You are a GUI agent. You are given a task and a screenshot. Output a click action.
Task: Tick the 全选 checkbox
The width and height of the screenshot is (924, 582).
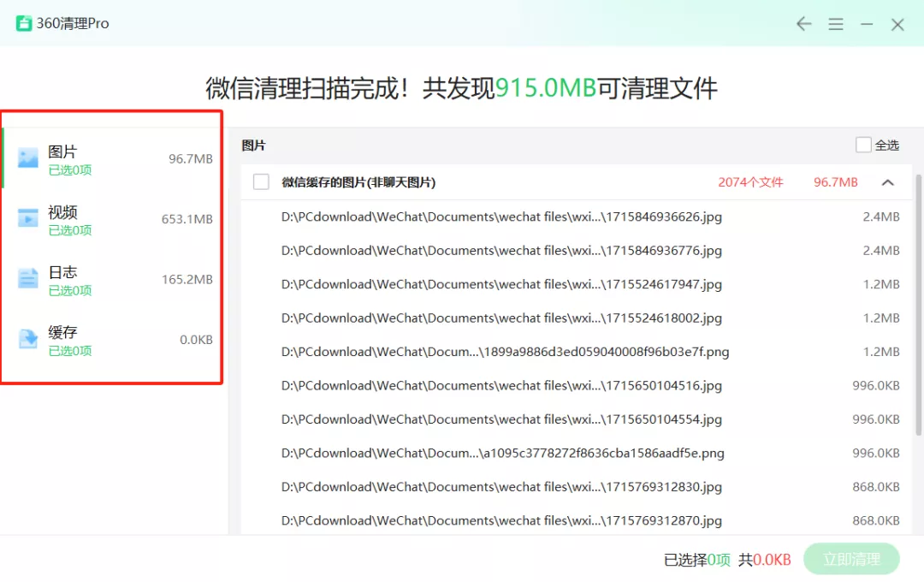pos(863,145)
